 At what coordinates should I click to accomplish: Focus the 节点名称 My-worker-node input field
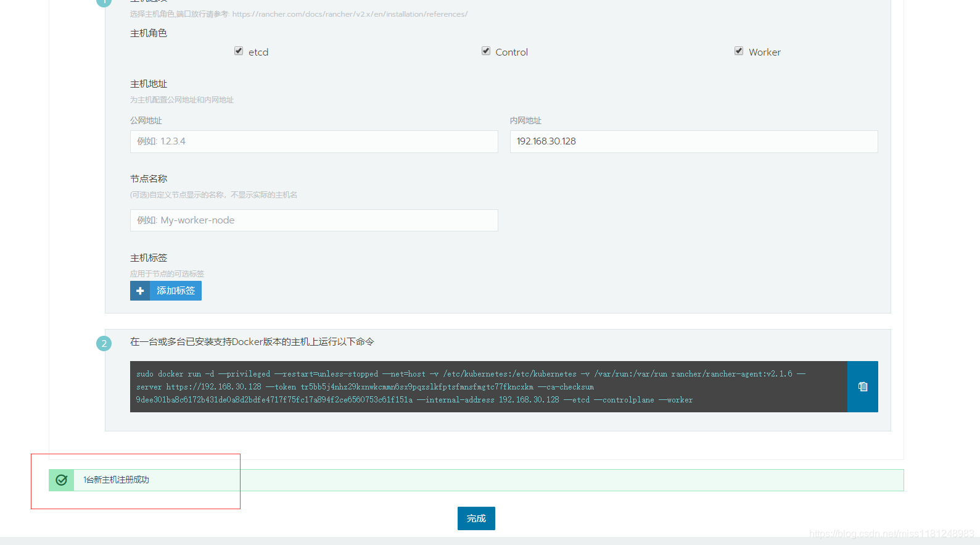point(314,220)
